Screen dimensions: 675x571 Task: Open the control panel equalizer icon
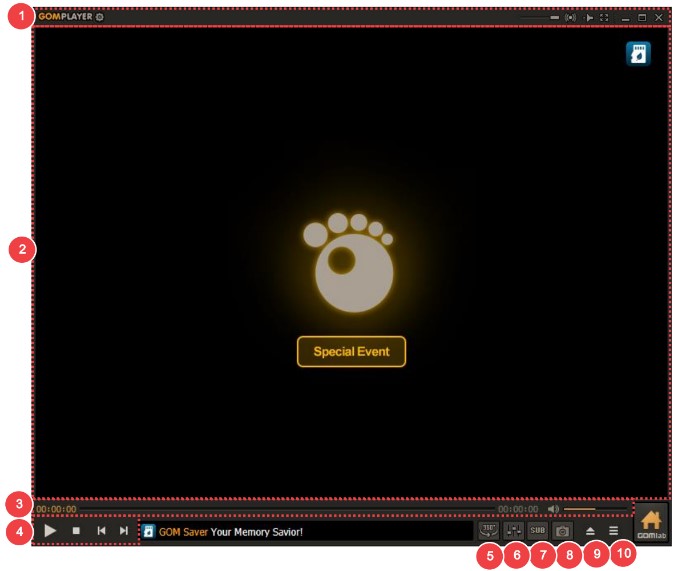tap(513, 530)
